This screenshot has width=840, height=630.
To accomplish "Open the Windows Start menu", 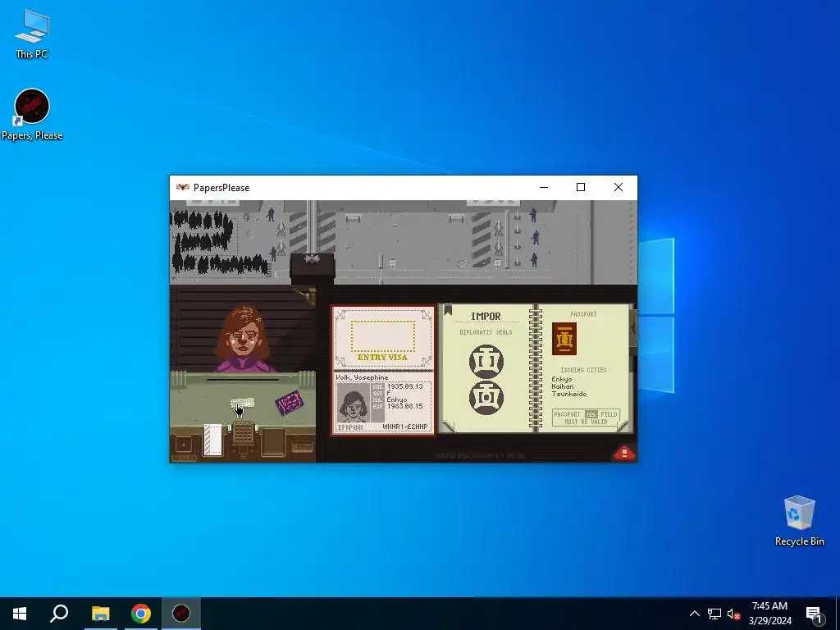I will (20, 614).
